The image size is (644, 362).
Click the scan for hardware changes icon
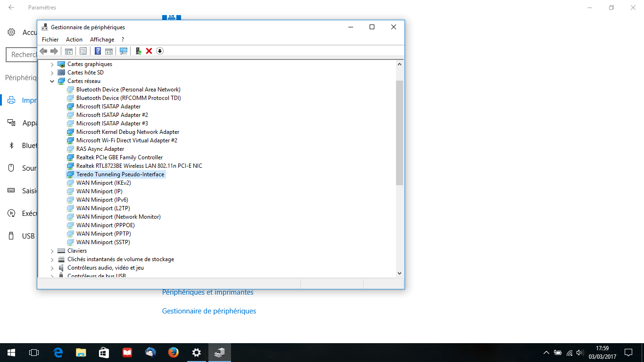coord(124,51)
